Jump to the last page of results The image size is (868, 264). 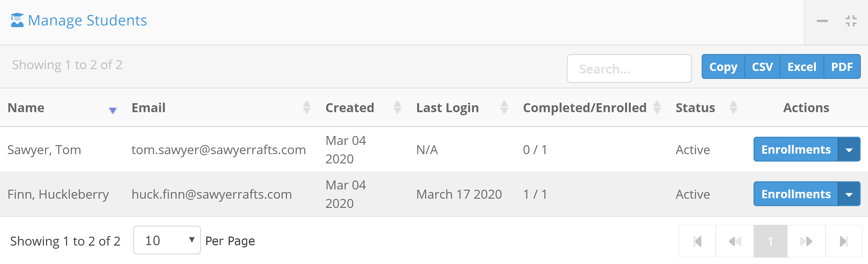[843, 241]
